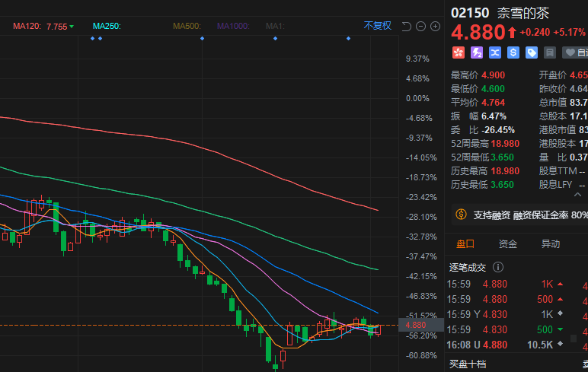Image resolution: width=588 pixels, height=372 pixels.
Task: Open the info icon beside 逐笔成交
Action: coord(498,267)
